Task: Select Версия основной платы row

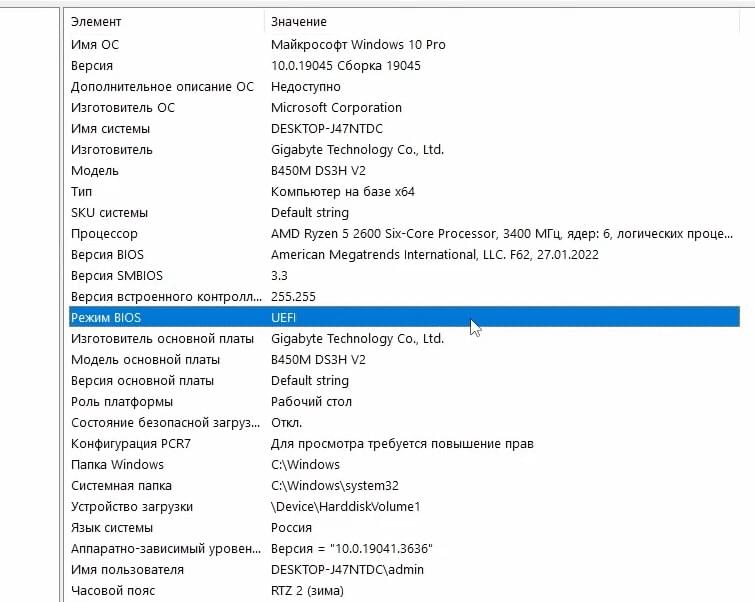Action: point(404,381)
